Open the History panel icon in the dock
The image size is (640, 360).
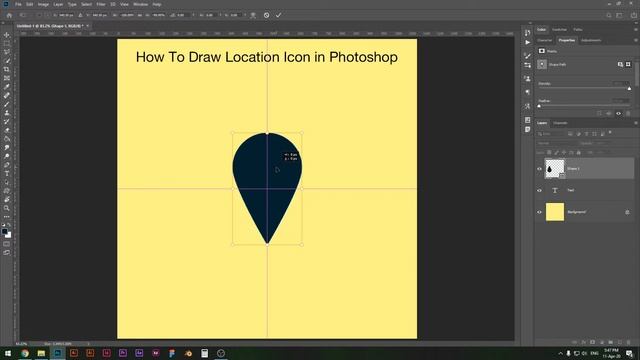[x=527, y=33]
